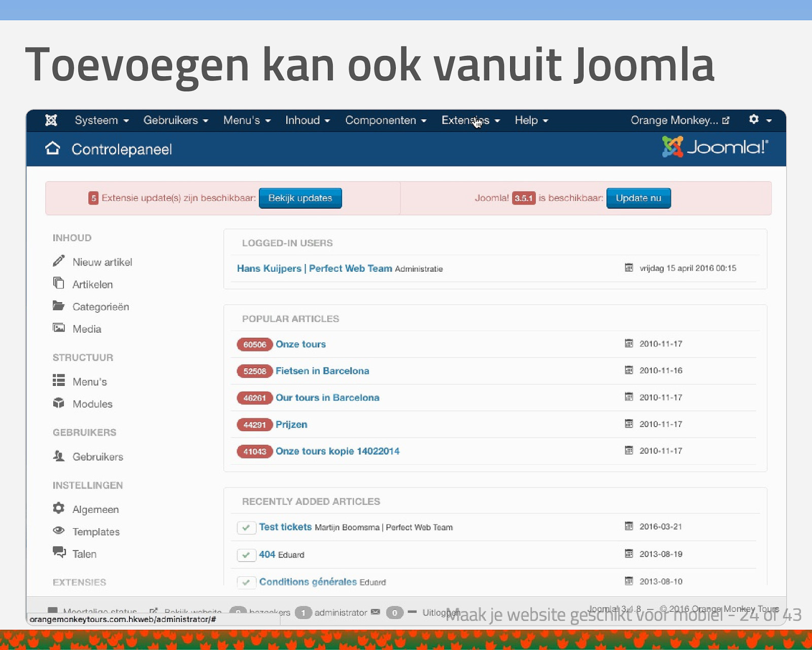Open Templates from sidebar
The image size is (812, 650).
coord(96,532)
